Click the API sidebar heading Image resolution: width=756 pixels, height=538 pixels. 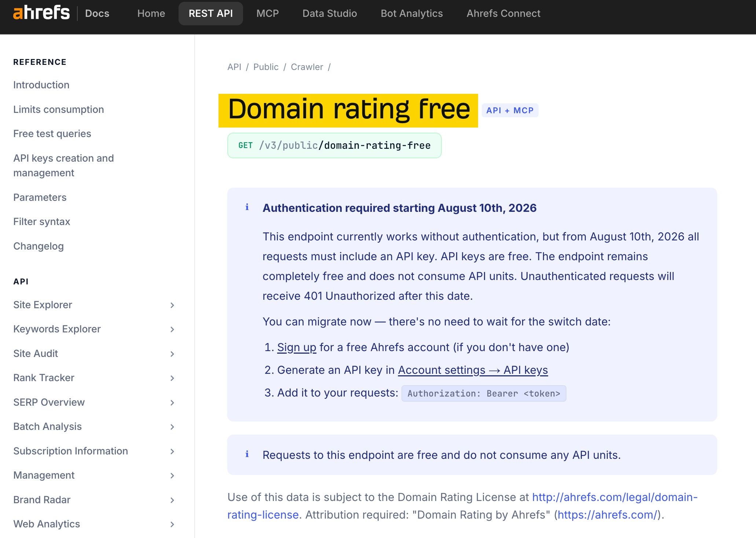pyautogui.click(x=21, y=282)
